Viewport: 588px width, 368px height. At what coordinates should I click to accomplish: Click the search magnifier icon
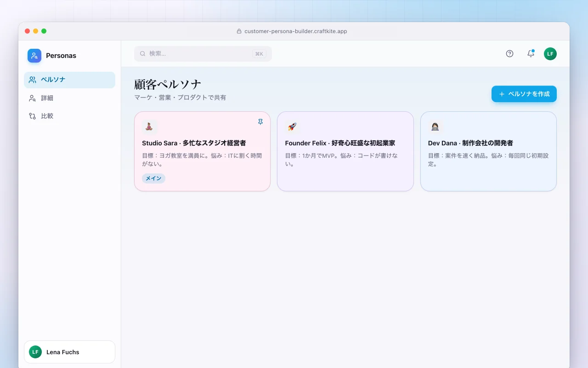142,54
